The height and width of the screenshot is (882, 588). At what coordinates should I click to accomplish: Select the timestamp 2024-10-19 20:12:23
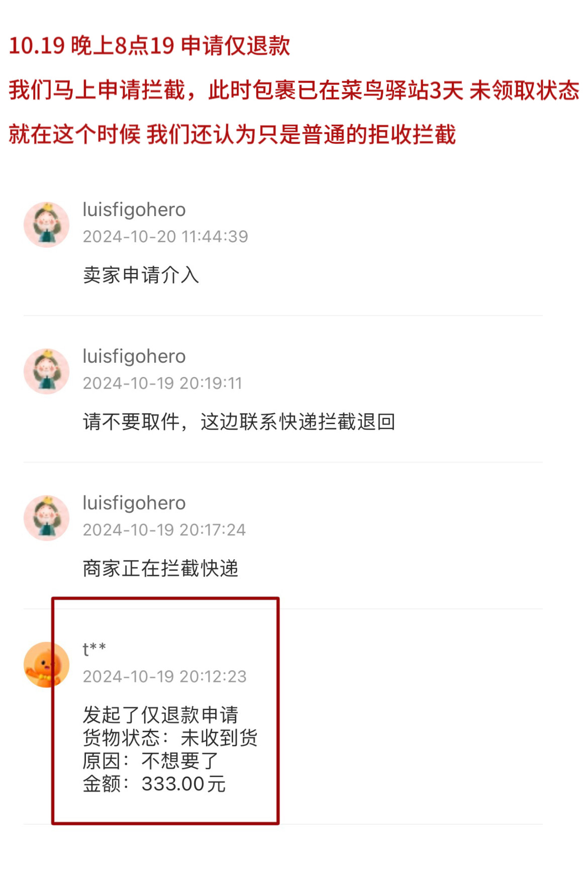coord(165,677)
